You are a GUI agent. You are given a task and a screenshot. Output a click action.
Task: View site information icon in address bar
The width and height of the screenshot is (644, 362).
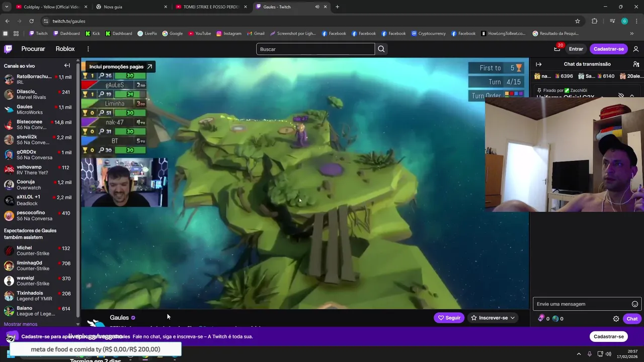click(46, 21)
